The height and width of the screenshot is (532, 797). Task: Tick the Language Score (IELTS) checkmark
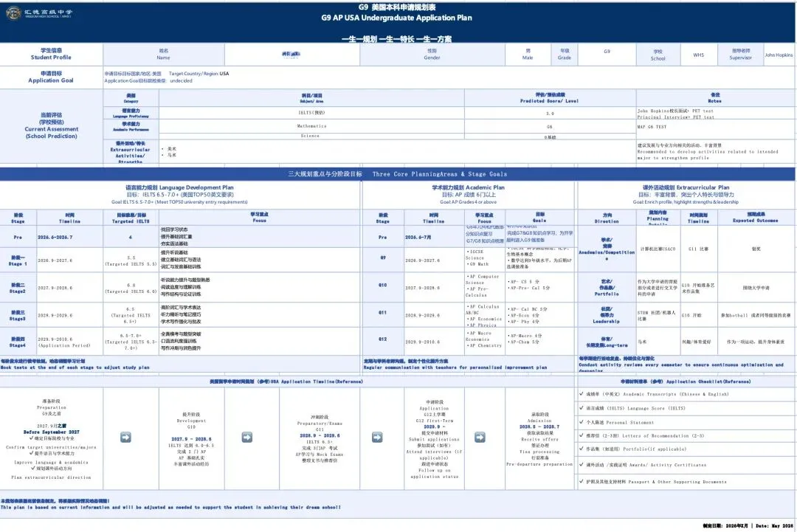[x=582, y=407]
